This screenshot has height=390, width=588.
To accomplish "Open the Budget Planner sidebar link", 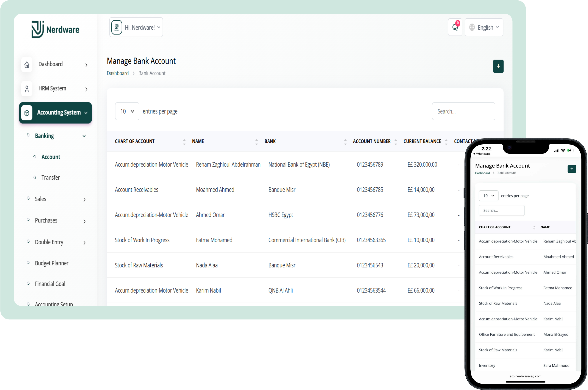I will (52, 263).
